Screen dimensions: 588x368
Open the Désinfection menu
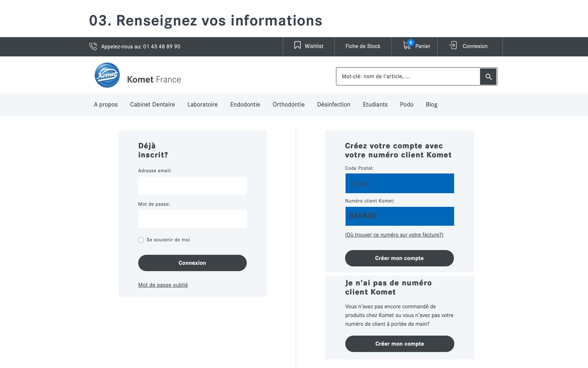(334, 105)
